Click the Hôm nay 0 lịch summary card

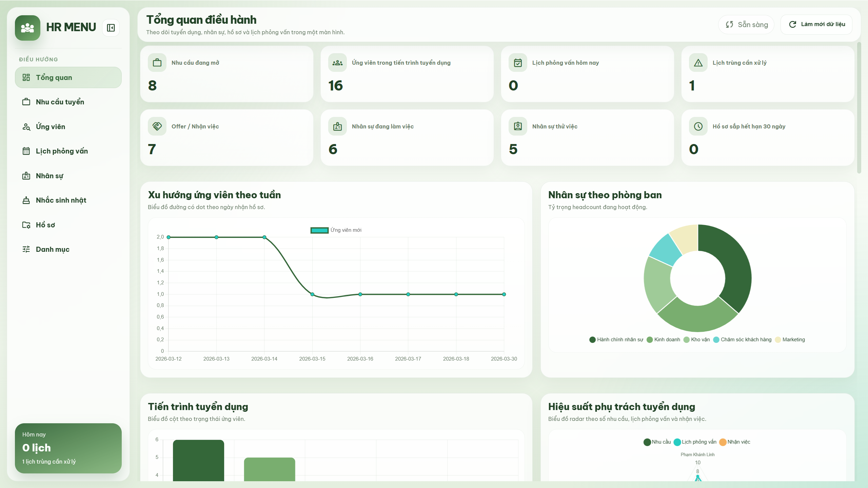click(68, 448)
